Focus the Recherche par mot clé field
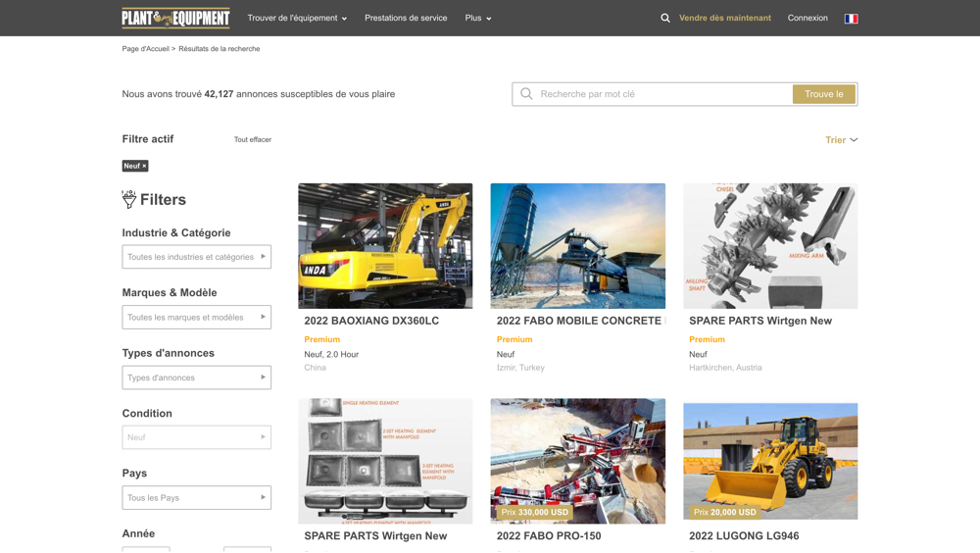The width and height of the screenshot is (980, 553). tap(663, 94)
